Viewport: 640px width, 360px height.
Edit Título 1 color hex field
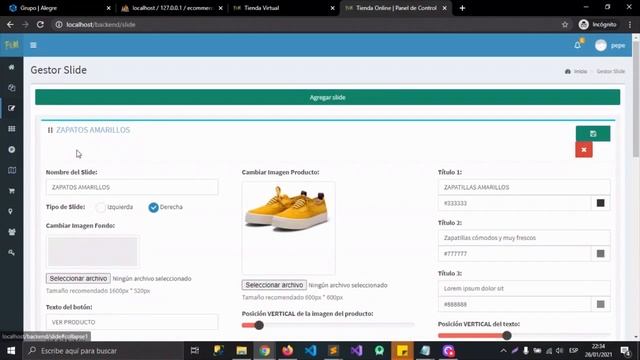click(514, 203)
